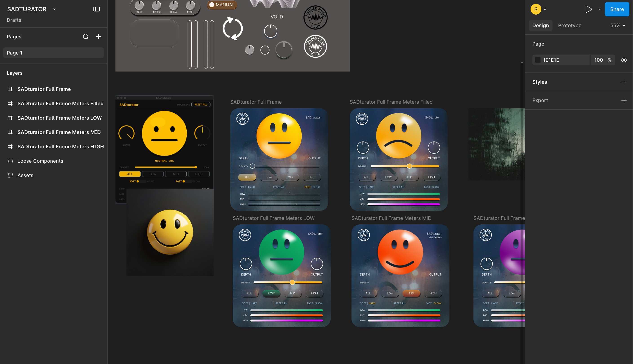
Task: Click the Assets section icon
Action: point(10,175)
